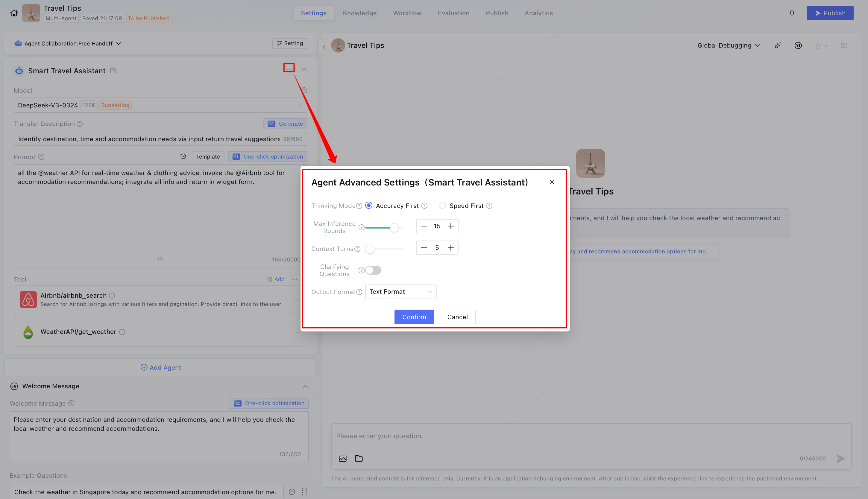868x499 pixels.
Task: Increase Max Inference Rounds with the plus
Action: point(450,226)
